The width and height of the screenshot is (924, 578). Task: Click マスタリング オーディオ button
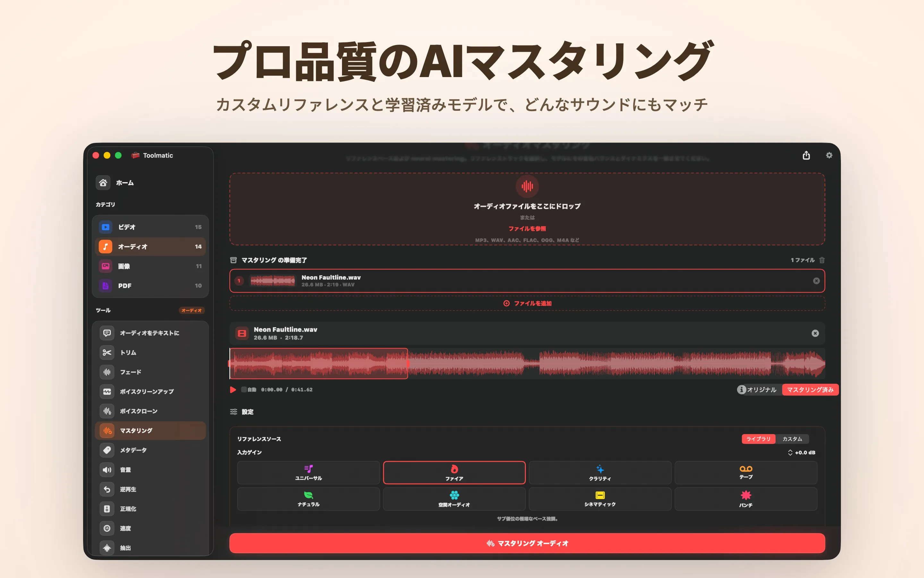coord(527,543)
